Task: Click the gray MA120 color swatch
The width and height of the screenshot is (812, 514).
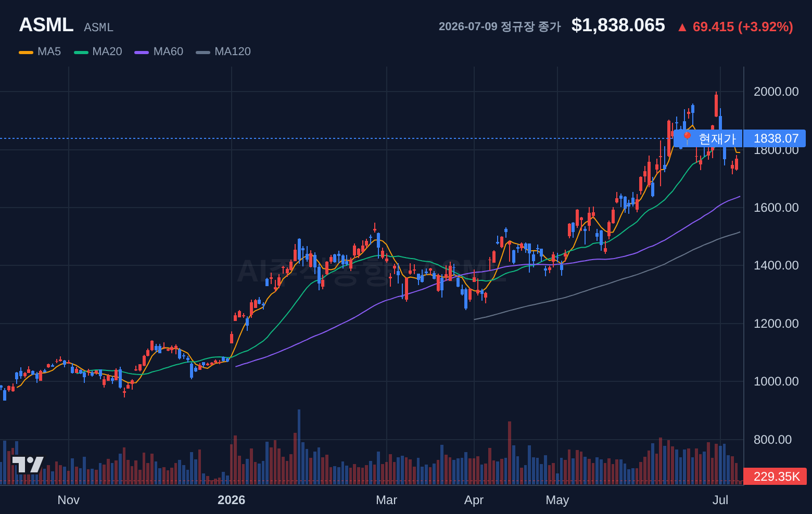Action: pos(203,52)
